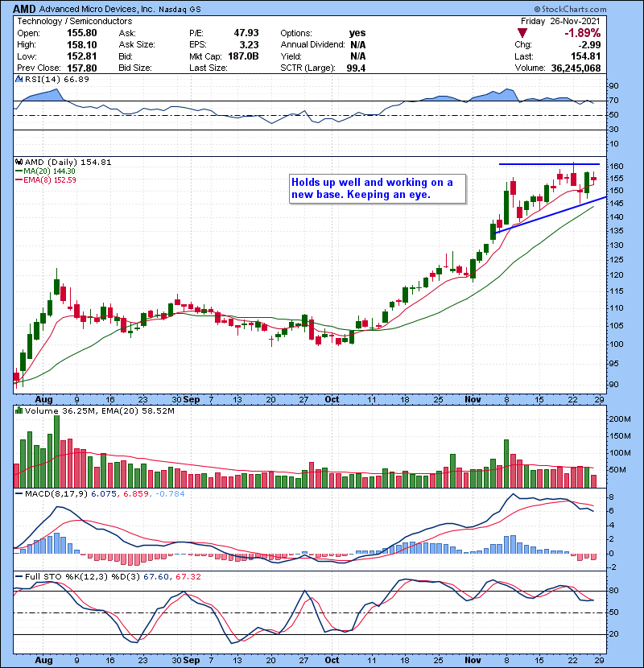The image size is (644, 668).
Task: Click the Friday 26-Nov-2021 date
Action: click(560, 21)
